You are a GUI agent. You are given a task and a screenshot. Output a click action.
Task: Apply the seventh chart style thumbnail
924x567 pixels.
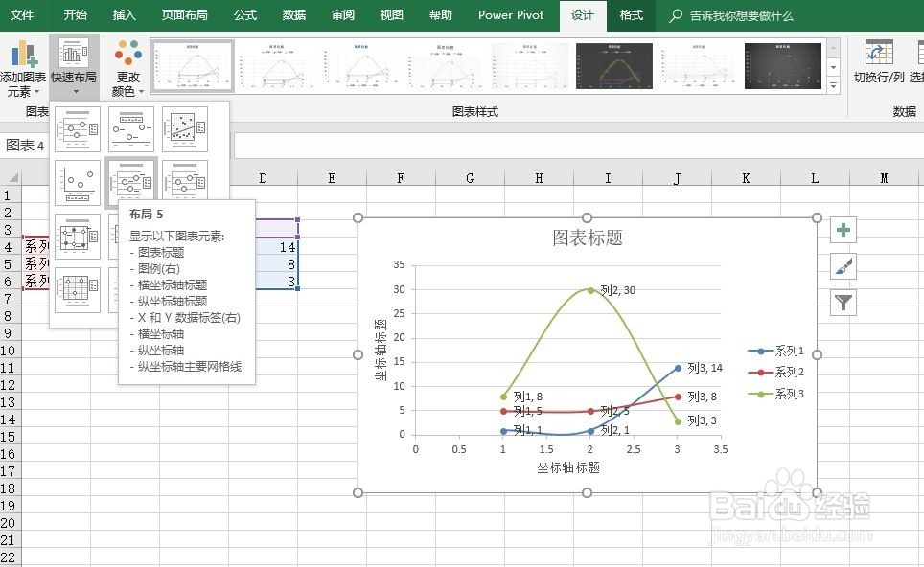(699, 66)
